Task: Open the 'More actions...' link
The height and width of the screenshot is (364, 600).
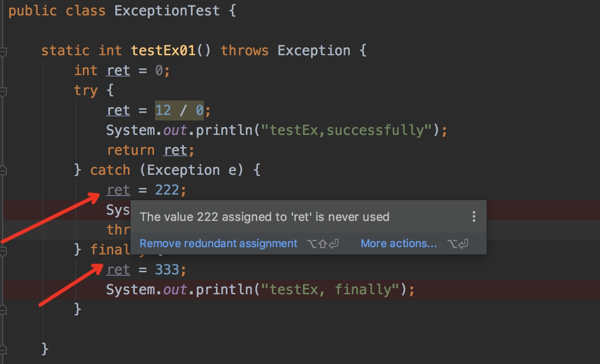Action: (399, 244)
